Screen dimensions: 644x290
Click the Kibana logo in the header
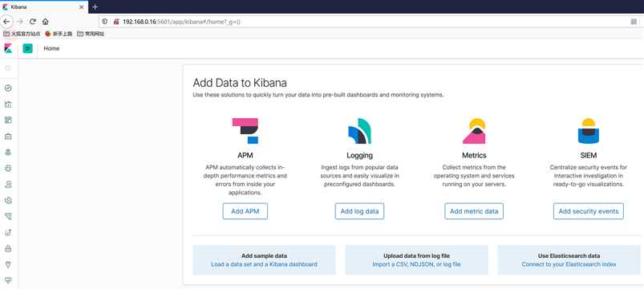pyautogui.click(x=8, y=48)
